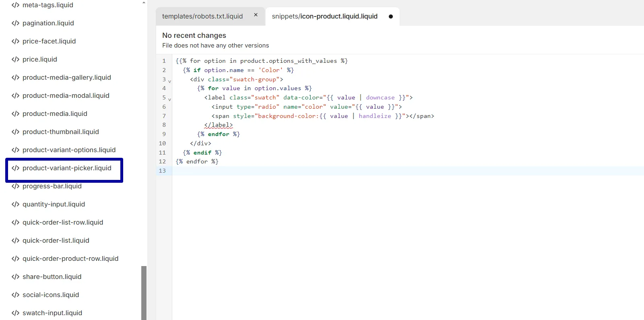Click 'No recent changes' heading

[194, 35]
